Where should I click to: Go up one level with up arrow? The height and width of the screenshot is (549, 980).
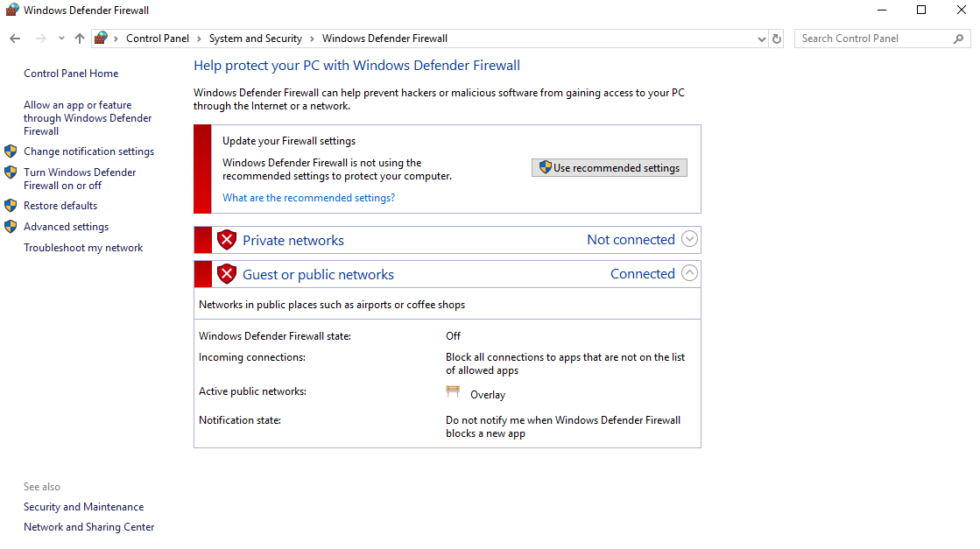pyautogui.click(x=80, y=39)
